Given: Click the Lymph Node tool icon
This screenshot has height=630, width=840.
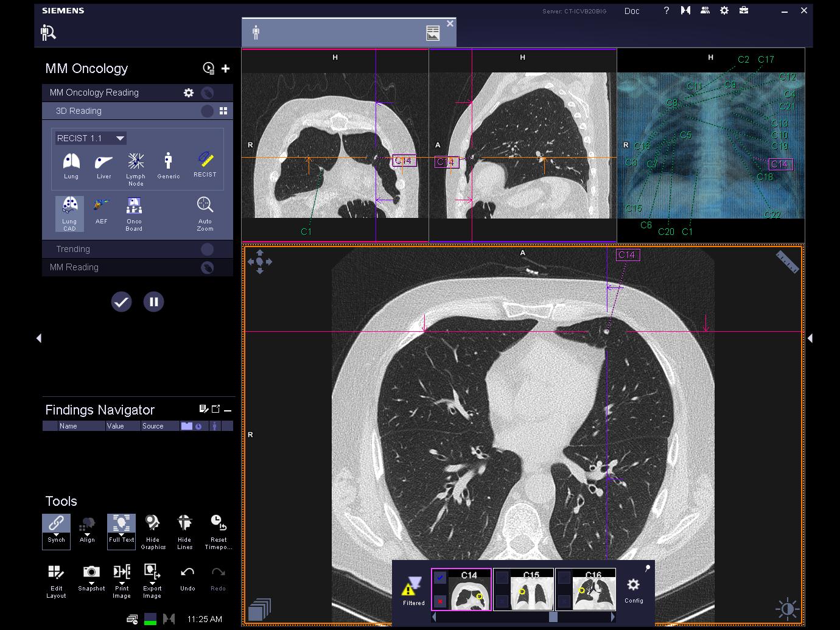Looking at the screenshot, I should pyautogui.click(x=136, y=161).
